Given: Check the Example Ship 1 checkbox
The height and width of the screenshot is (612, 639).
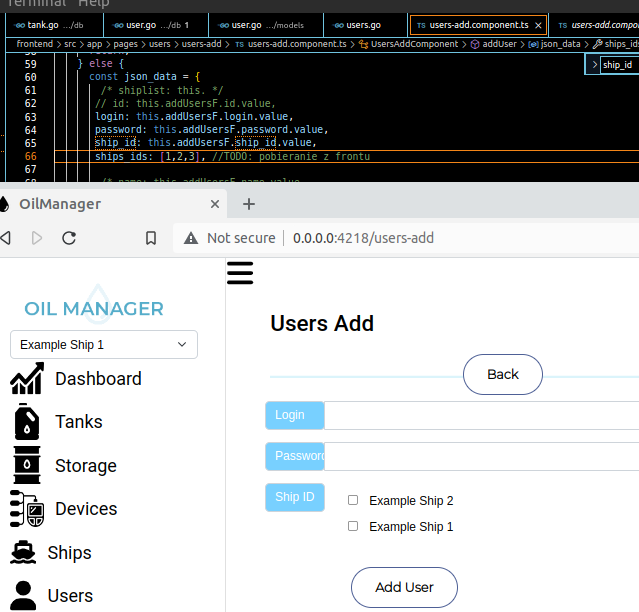Looking at the screenshot, I should [353, 526].
